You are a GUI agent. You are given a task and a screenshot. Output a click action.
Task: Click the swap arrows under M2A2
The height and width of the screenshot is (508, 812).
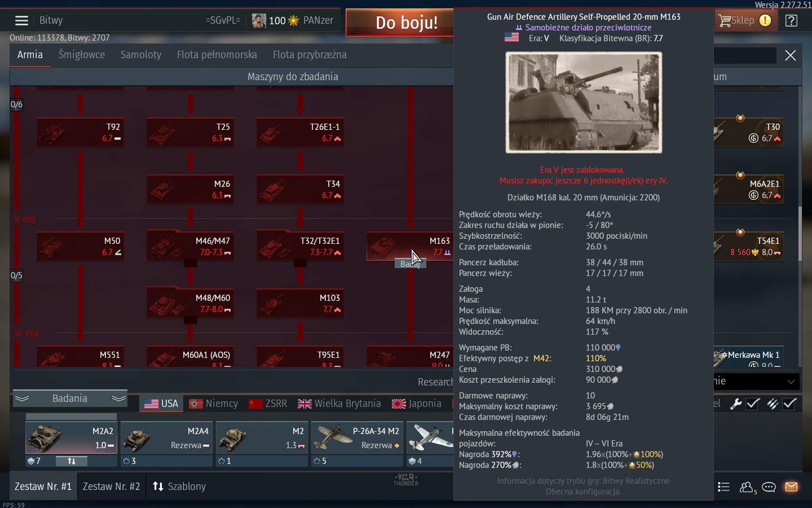click(x=72, y=461)
